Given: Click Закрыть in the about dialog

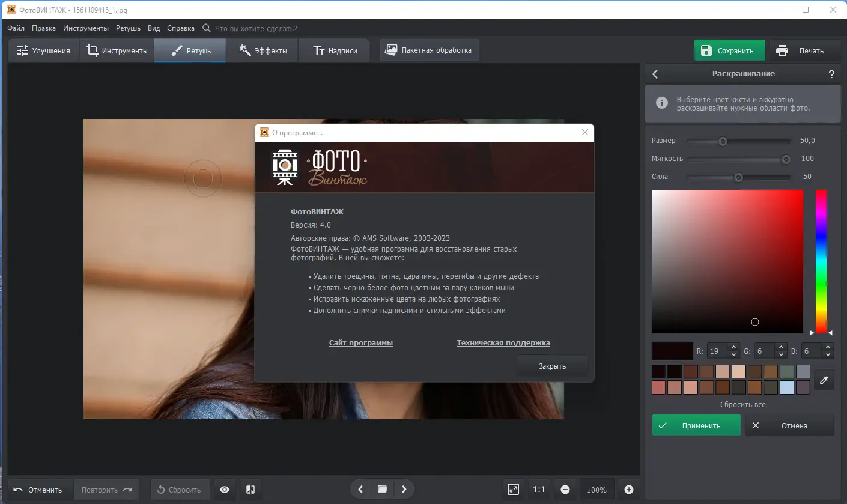Looking at the screenshot, I should pos(552,366).
